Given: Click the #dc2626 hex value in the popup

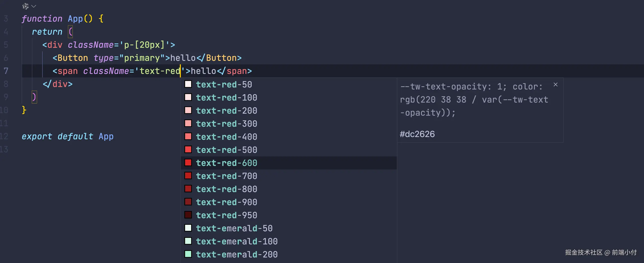Looking at the screenshot, I should (x=417, y=134).
